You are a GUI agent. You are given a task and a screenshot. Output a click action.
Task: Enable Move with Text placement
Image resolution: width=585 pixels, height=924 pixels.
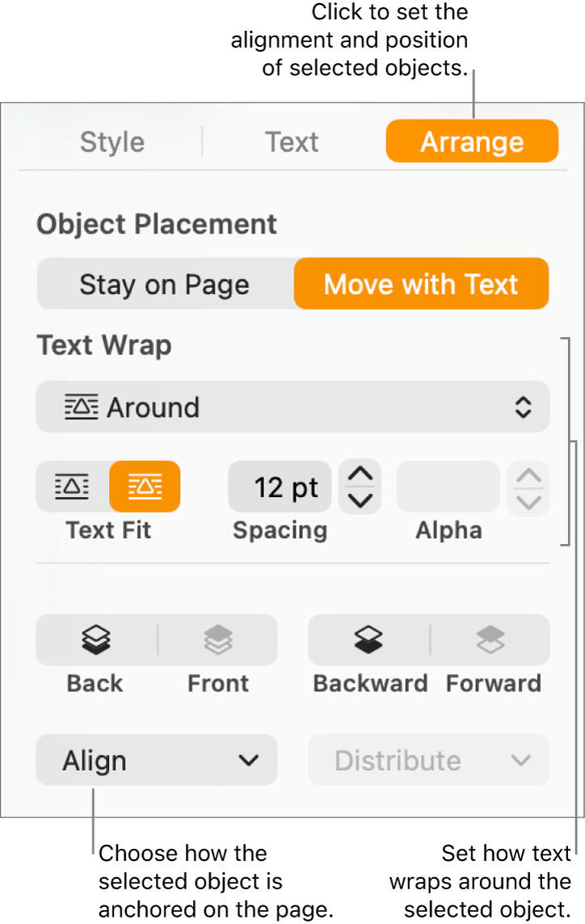421,284
